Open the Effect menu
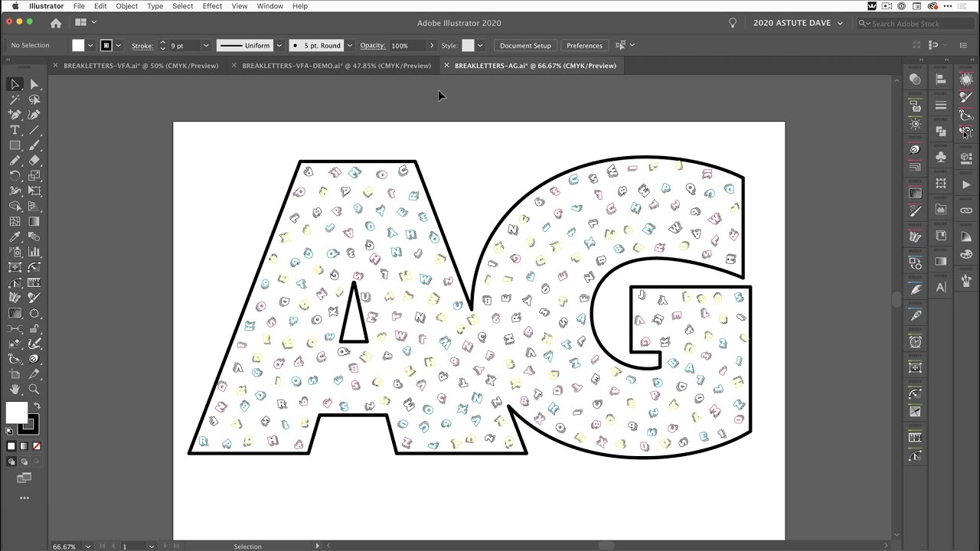 pos(212,6)
